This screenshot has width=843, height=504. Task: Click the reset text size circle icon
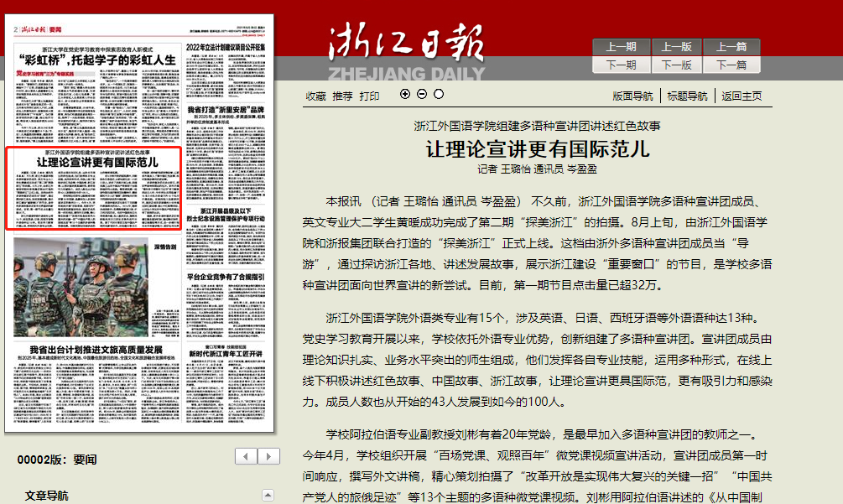point(438,94)
